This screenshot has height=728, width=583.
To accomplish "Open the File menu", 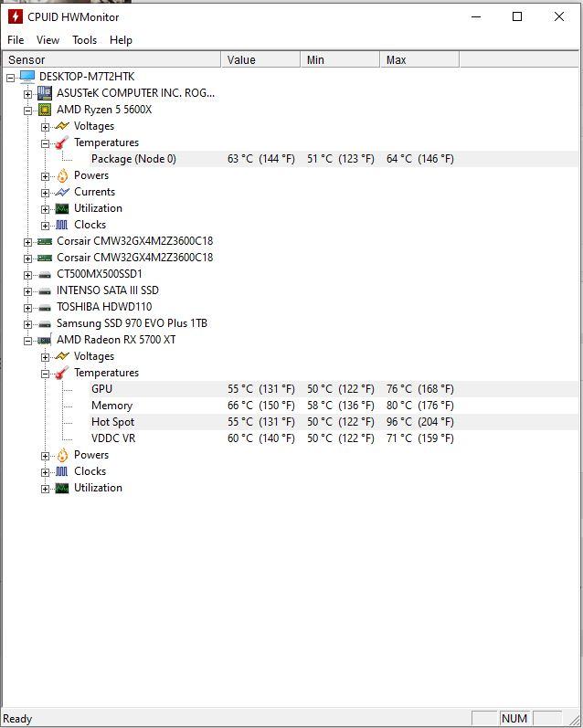I will [x=16, y=40].
